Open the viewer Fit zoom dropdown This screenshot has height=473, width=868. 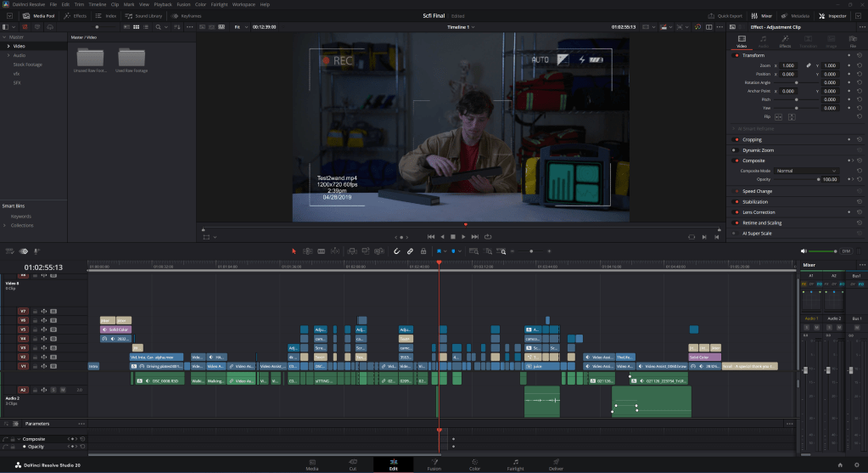click(x=240, y=27)
